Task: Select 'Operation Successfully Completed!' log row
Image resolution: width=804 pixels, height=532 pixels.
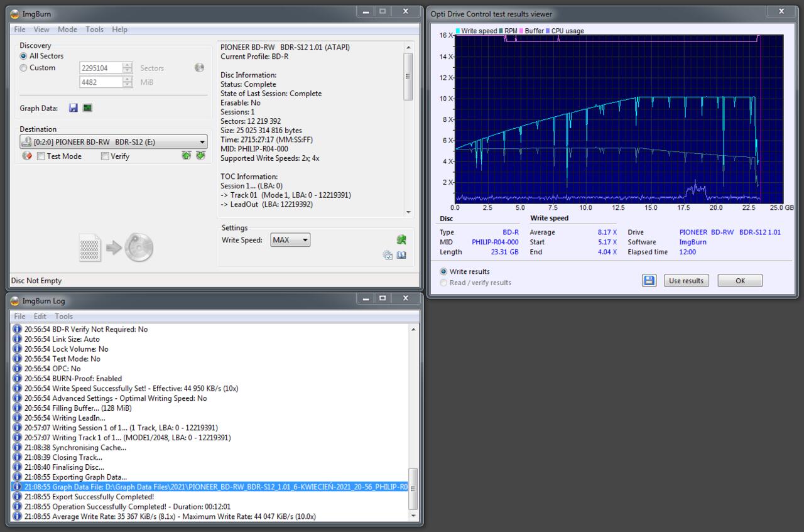Action: coord(210,506)
